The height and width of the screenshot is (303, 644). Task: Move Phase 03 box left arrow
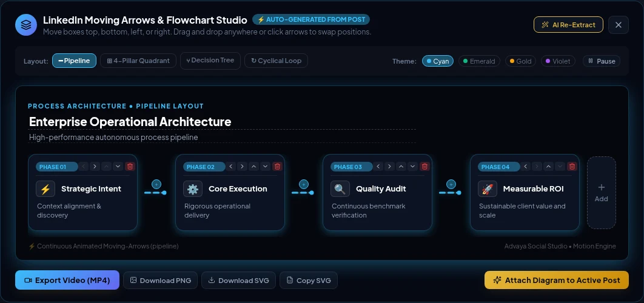(x=378, y=166)
